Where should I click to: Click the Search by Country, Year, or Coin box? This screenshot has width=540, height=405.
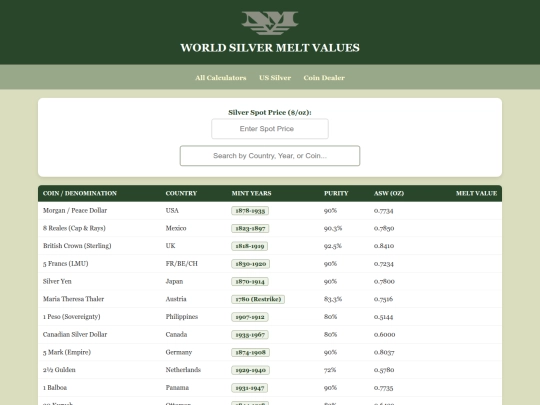click(270, 156)
